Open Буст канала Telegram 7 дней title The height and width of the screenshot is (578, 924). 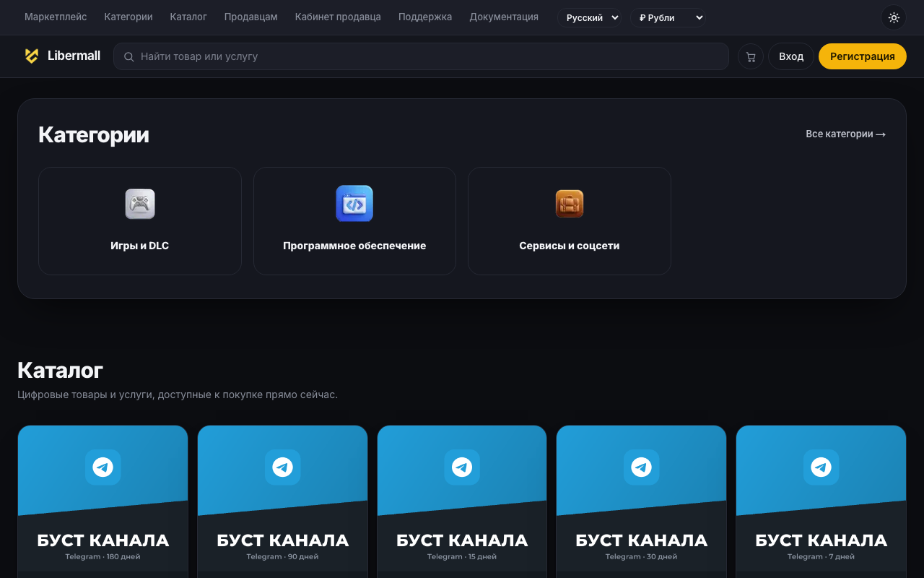coord(821,540)
